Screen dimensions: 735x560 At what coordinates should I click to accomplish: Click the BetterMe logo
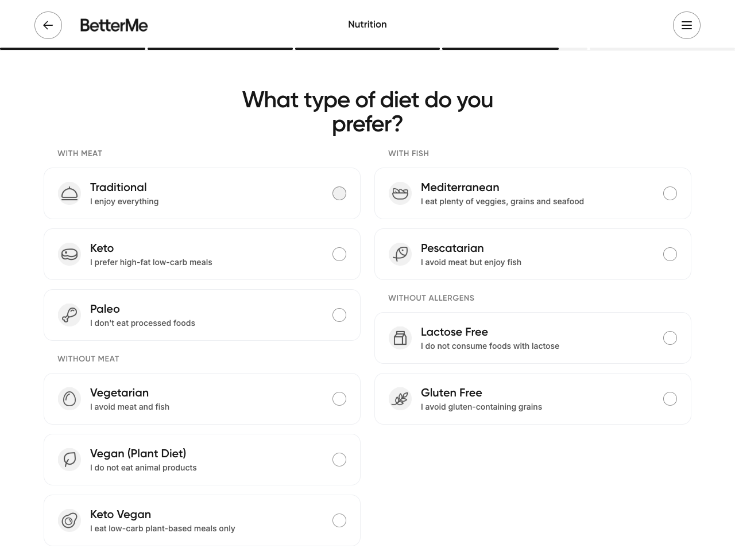pyautogui.click(x=114, y=25)
